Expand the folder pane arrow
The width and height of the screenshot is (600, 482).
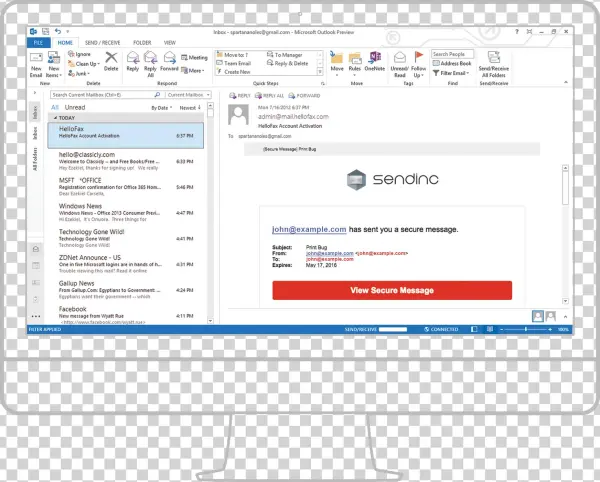click(34, 93)
